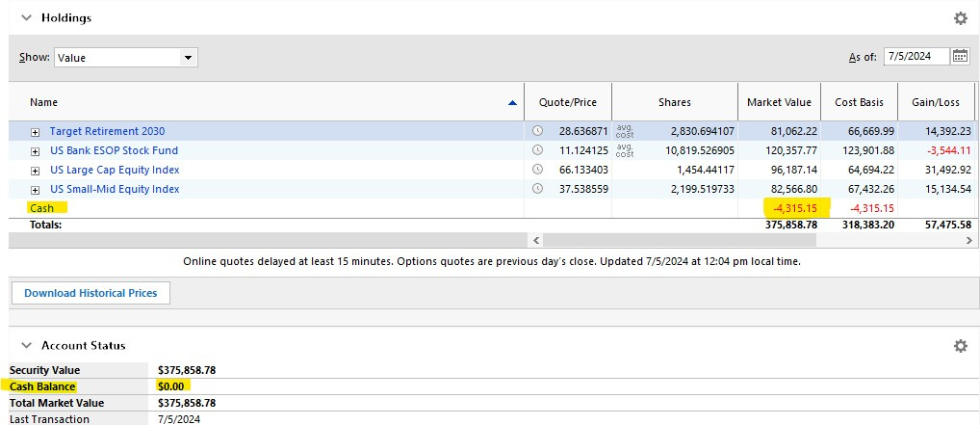Screen dimensions: 980x425
Task: Open the Show Value dropdown
Action: 189,58
